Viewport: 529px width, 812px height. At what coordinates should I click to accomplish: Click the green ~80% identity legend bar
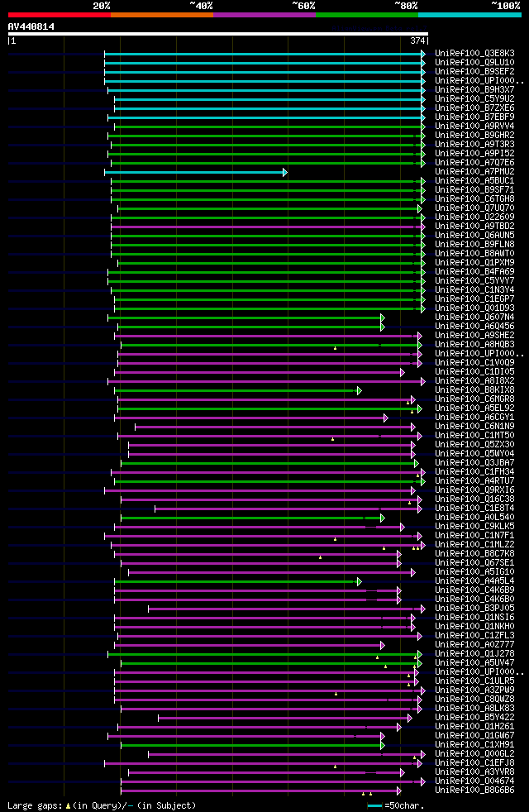pos(367,15)
